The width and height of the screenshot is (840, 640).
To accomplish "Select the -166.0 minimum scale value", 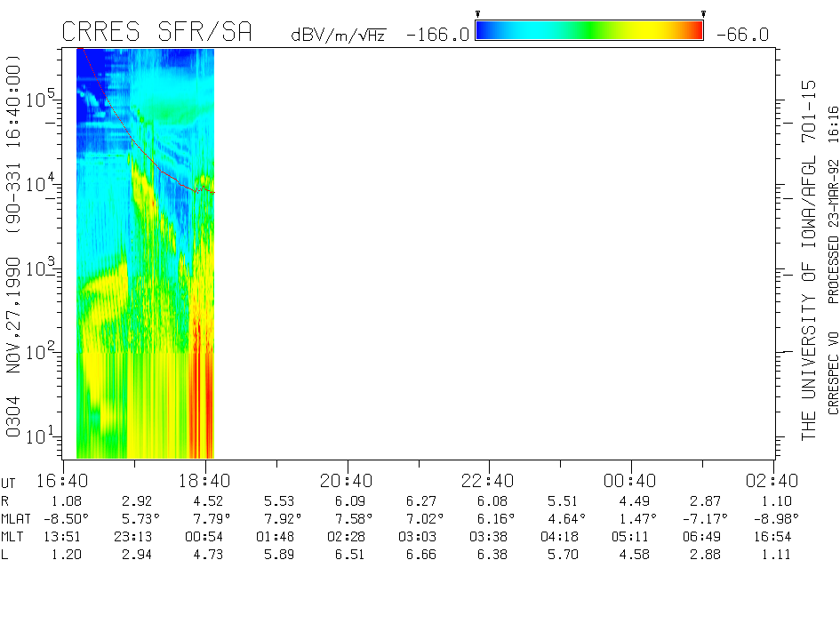I will (x=437, y=35).
